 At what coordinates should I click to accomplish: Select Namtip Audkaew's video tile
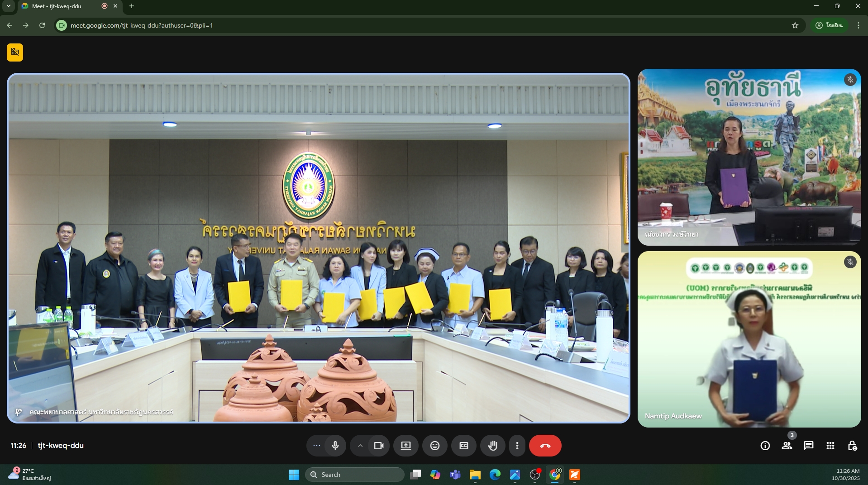(x=749, y=339)
